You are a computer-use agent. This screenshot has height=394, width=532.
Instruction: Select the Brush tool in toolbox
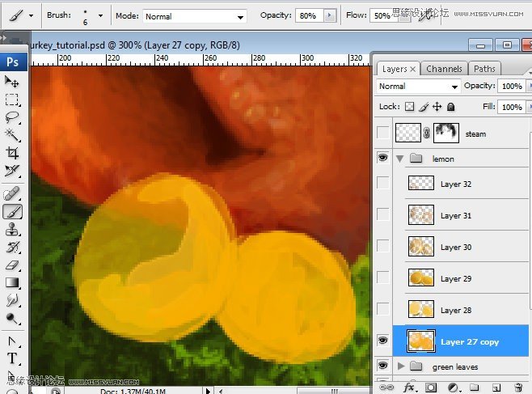(x=13, y=212)
